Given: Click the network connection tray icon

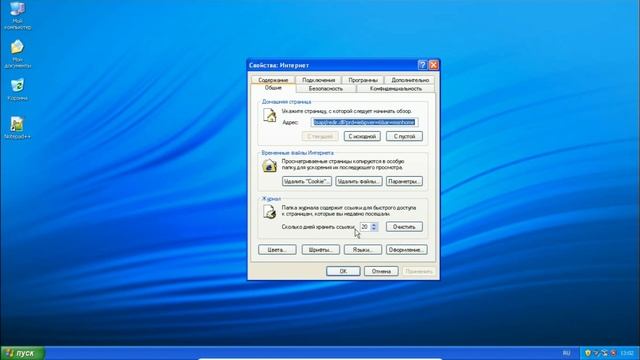Looking at the screenshot, I should tap(604, 353).
